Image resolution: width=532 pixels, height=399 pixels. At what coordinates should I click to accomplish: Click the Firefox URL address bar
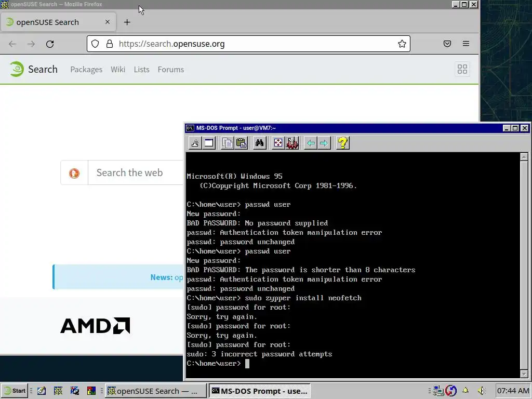click(248, 44)
